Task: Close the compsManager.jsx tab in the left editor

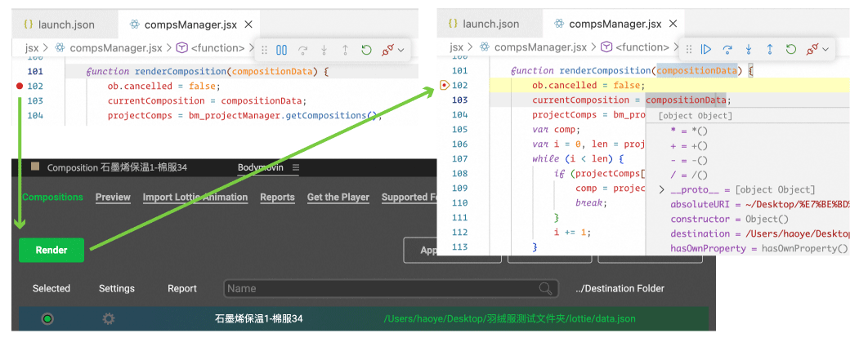Action: (248, 24)
